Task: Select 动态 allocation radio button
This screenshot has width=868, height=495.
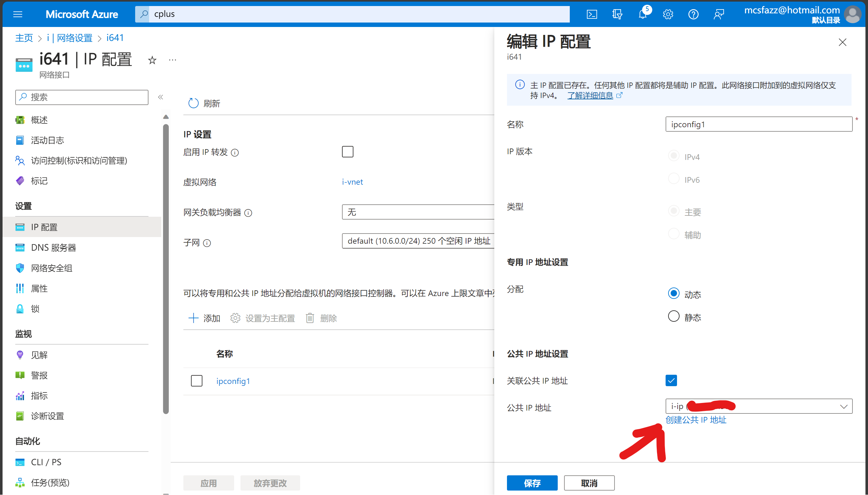Action: tap(674, 294)
